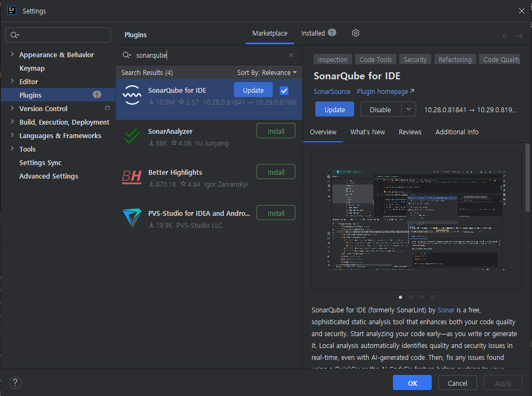Focus the settings search field

tap(58, 35)
